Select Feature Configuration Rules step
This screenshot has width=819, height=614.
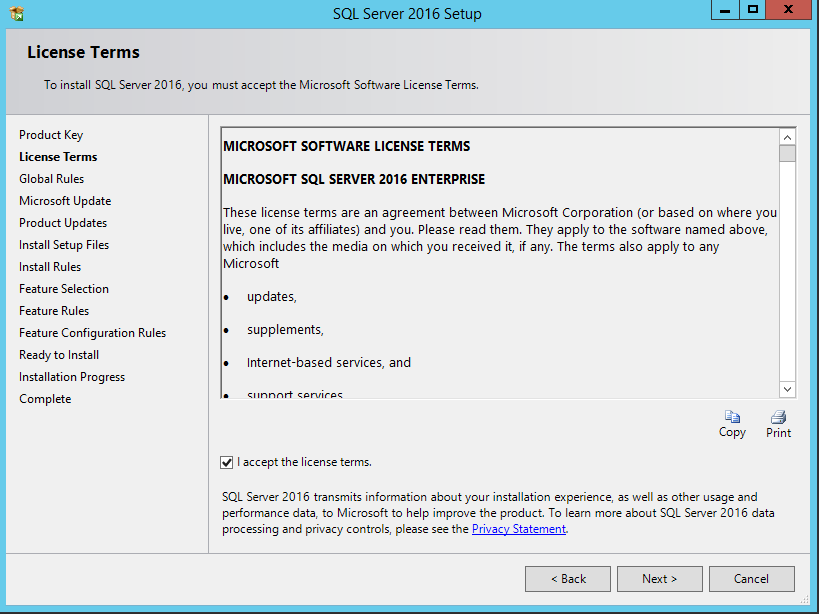(x=92, y=333)
